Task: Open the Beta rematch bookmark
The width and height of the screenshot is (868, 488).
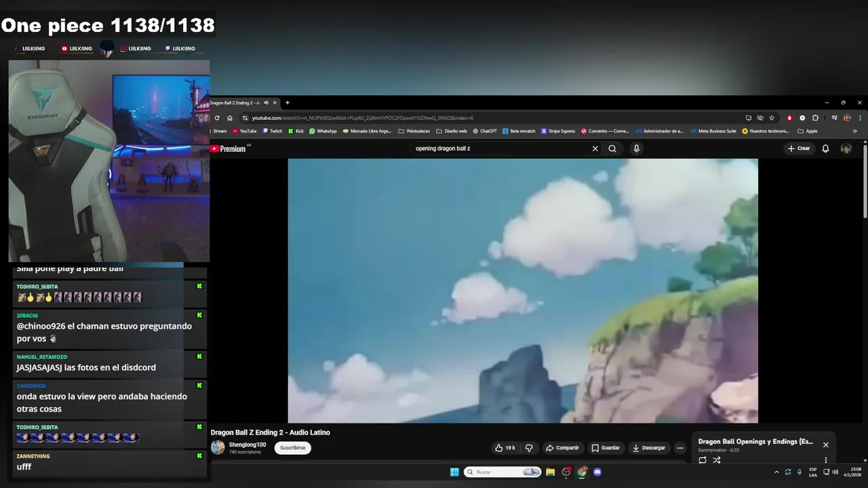Action: [519, 131]
